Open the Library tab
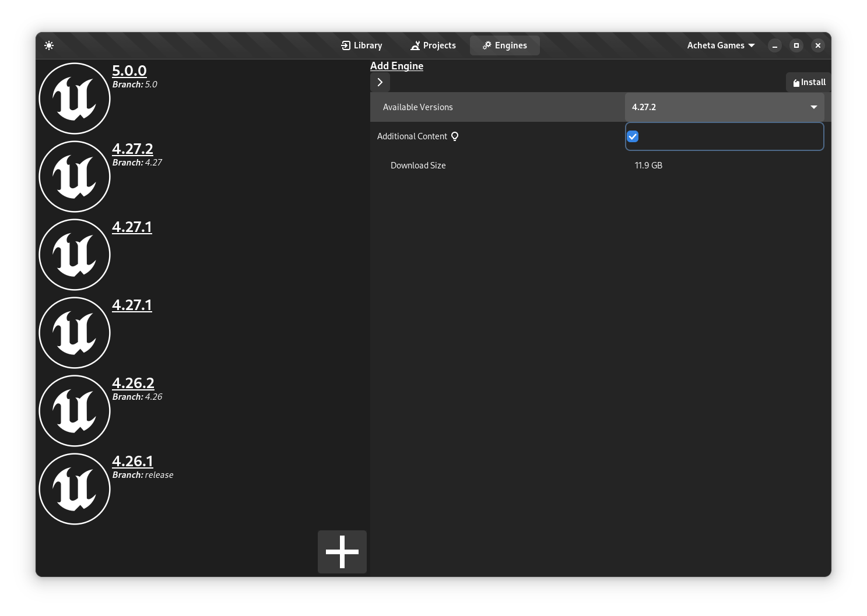 point(361,45)
